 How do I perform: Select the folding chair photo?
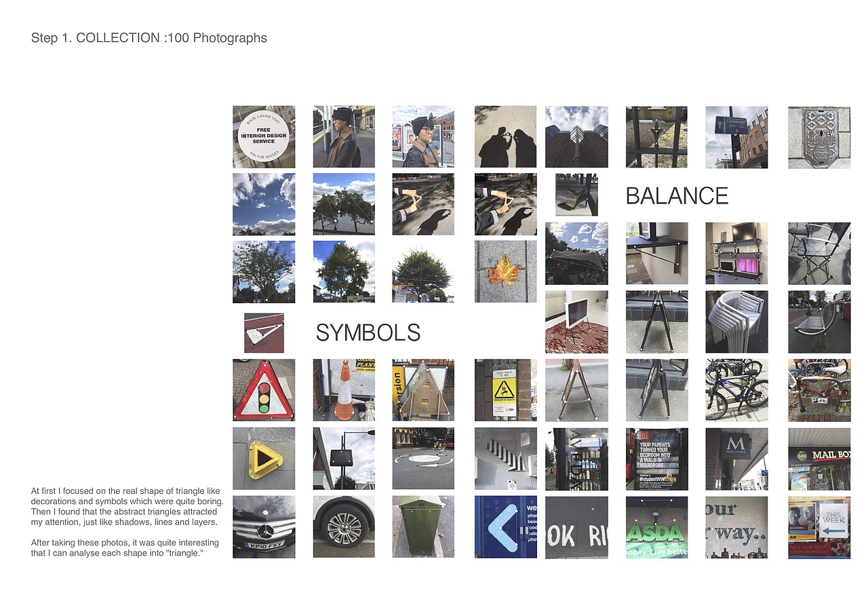[x=819, y=253]
